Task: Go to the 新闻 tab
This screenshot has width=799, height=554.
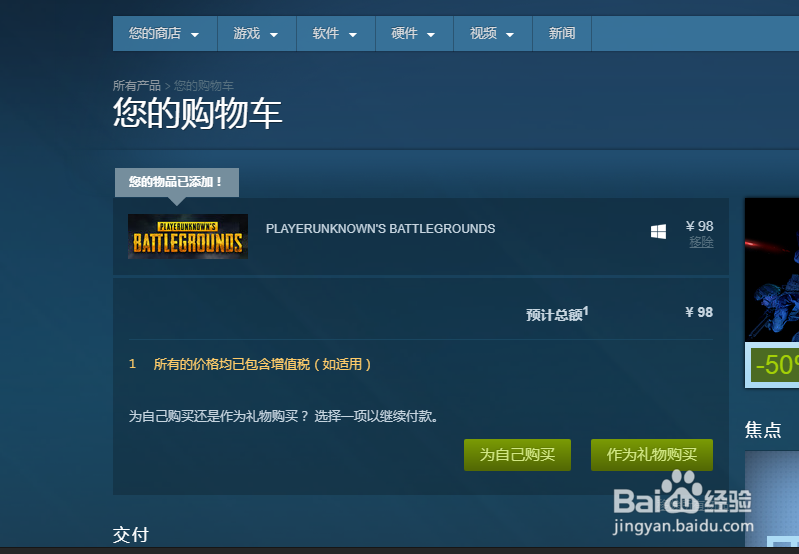Action: [x=562, y=34]
